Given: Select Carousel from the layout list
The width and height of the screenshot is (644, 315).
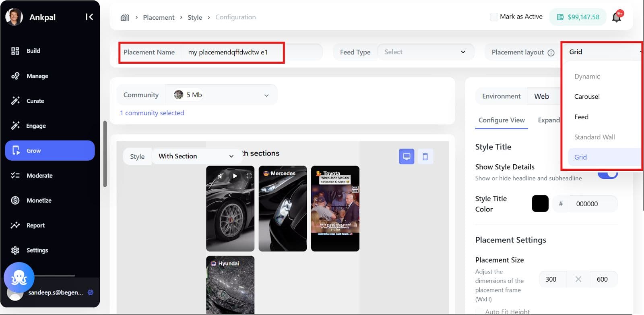Looking at the screenshot, I should click(587, 97).
